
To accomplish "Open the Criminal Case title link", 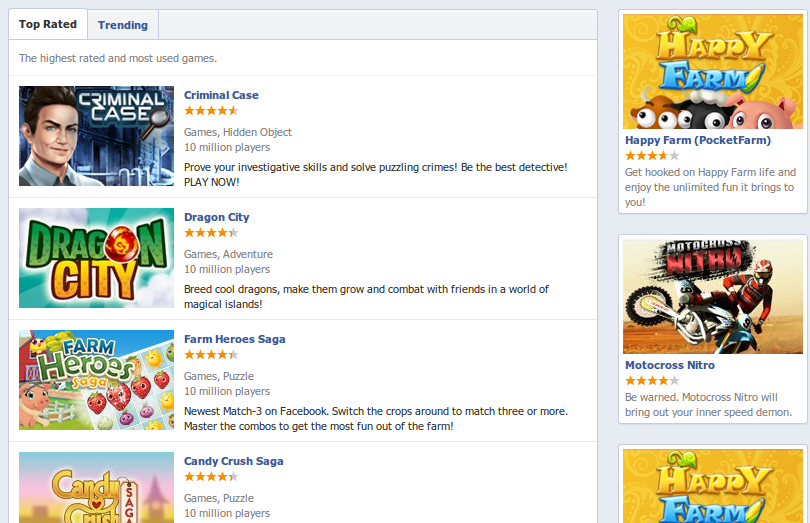I will [x=221, y=95].
